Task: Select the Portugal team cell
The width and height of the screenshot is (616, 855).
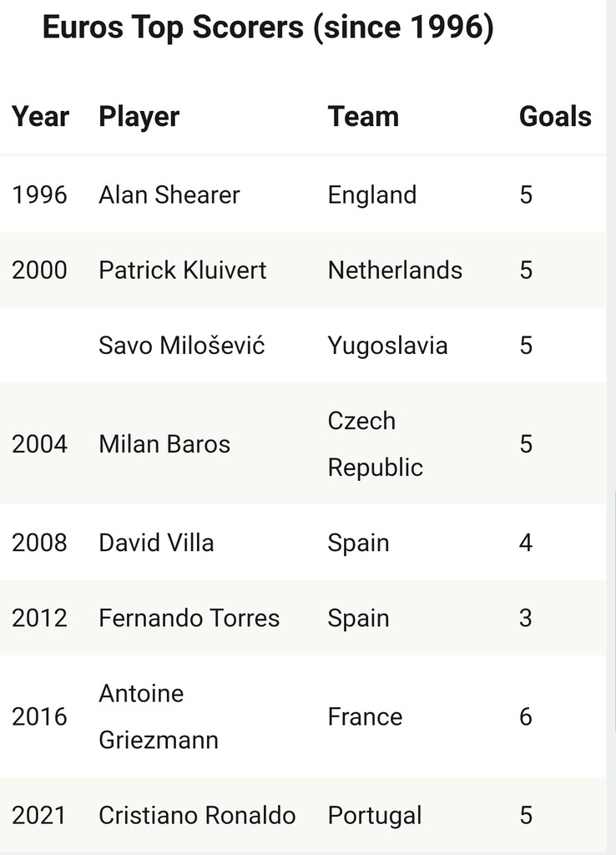Action: (375, 816)
